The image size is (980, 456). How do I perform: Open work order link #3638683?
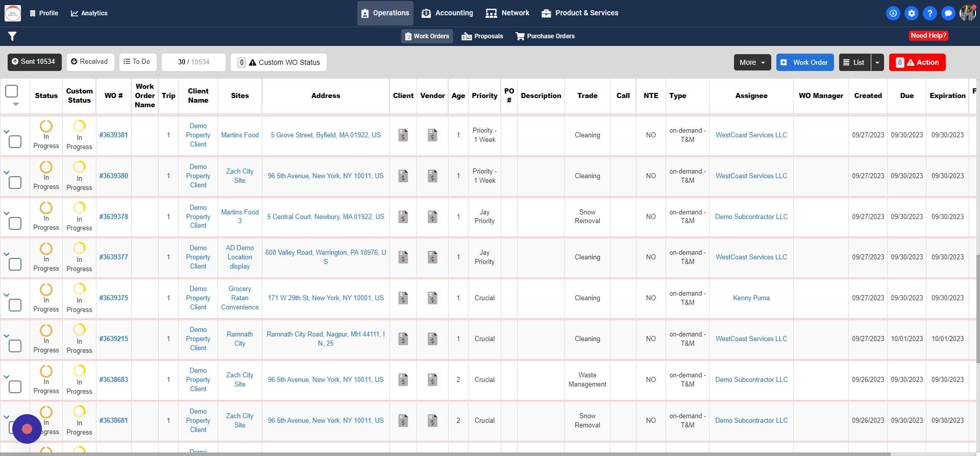tap(113, 379)
